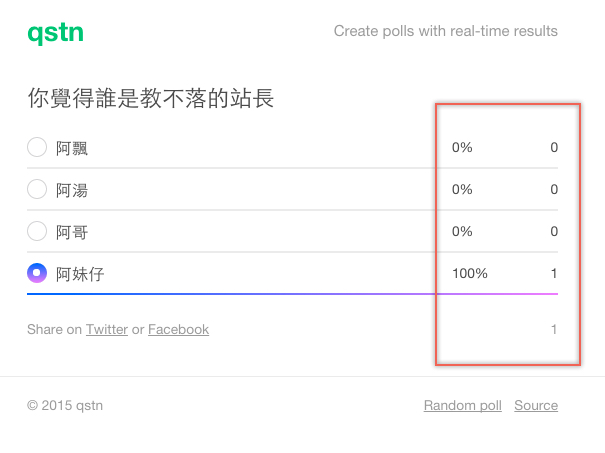605x453 pixels.
Task: Click the qstn logo
Action: pos(55,33)
